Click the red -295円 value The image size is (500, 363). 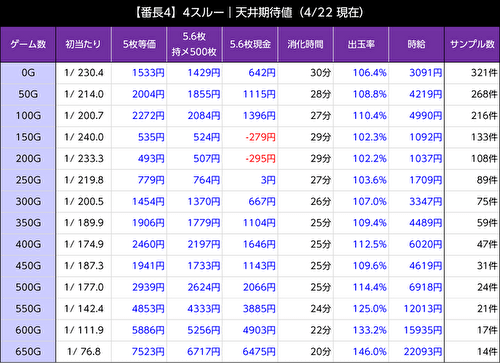point(261,159)
